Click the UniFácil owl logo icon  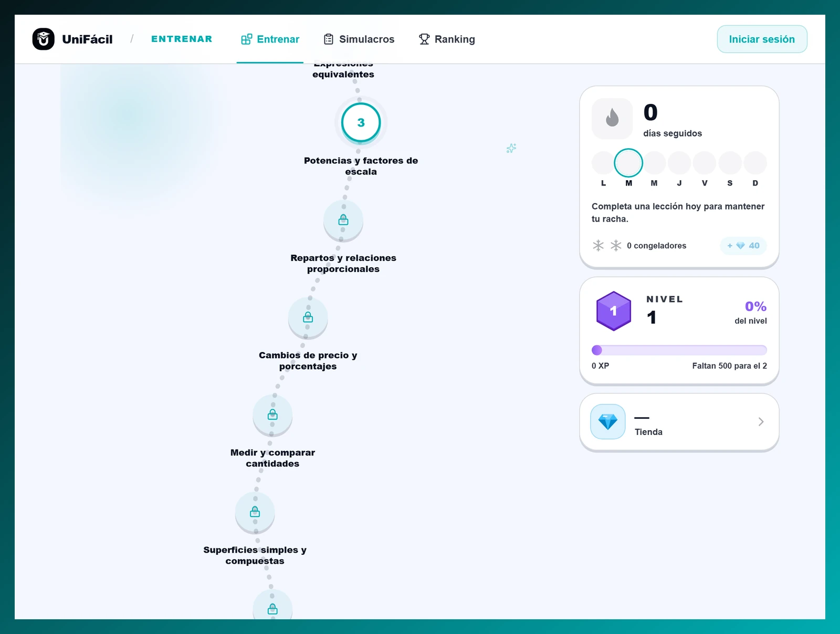click(x=44, y=39)
